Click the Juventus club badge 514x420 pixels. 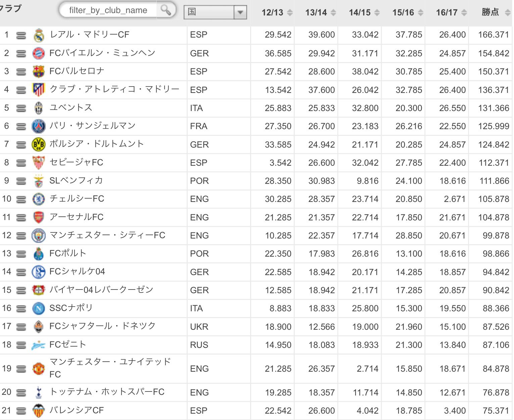click(x=38, y=108)
